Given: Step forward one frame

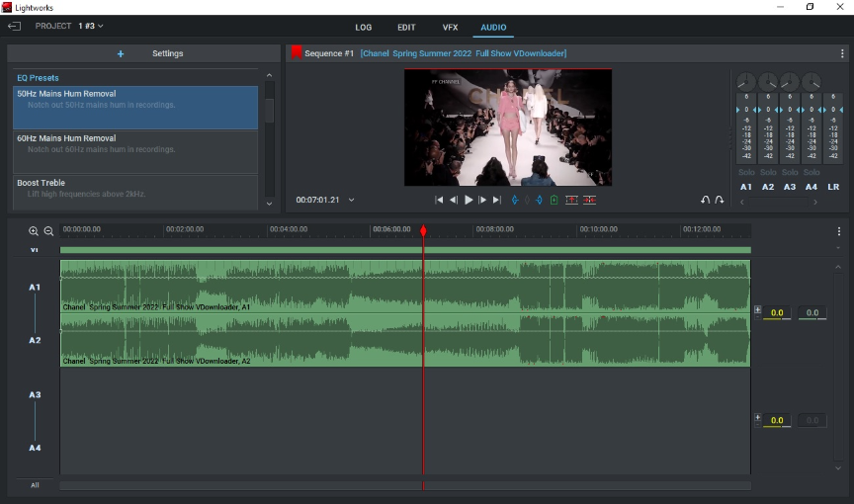Looking at the screenshot, I should tap(482, 201).
